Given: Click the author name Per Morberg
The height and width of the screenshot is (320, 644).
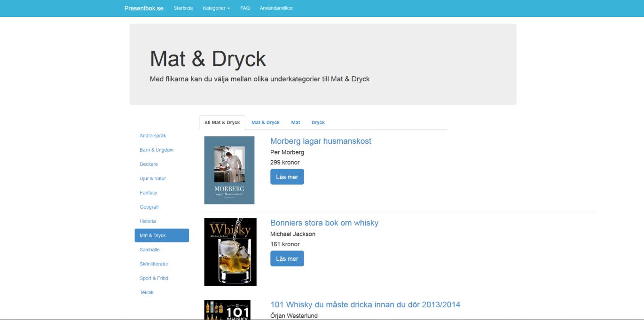Looking at the screenshot, I should tap(287, 152).
